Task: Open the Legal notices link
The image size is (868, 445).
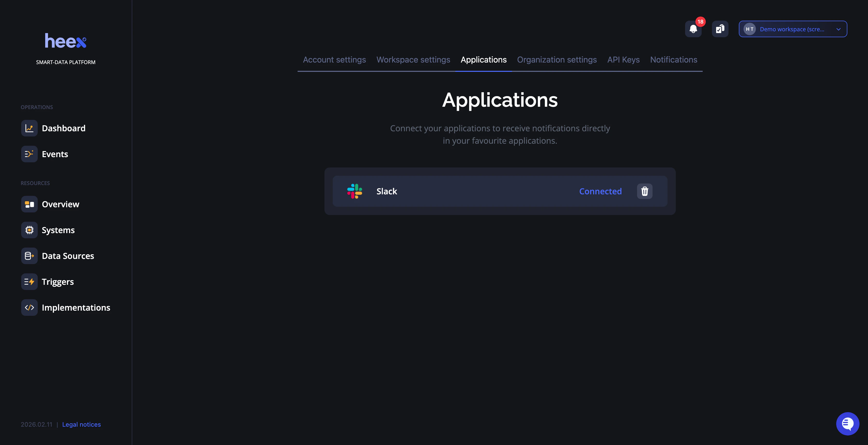Action: pyautogui.click(x=81, y=424)
